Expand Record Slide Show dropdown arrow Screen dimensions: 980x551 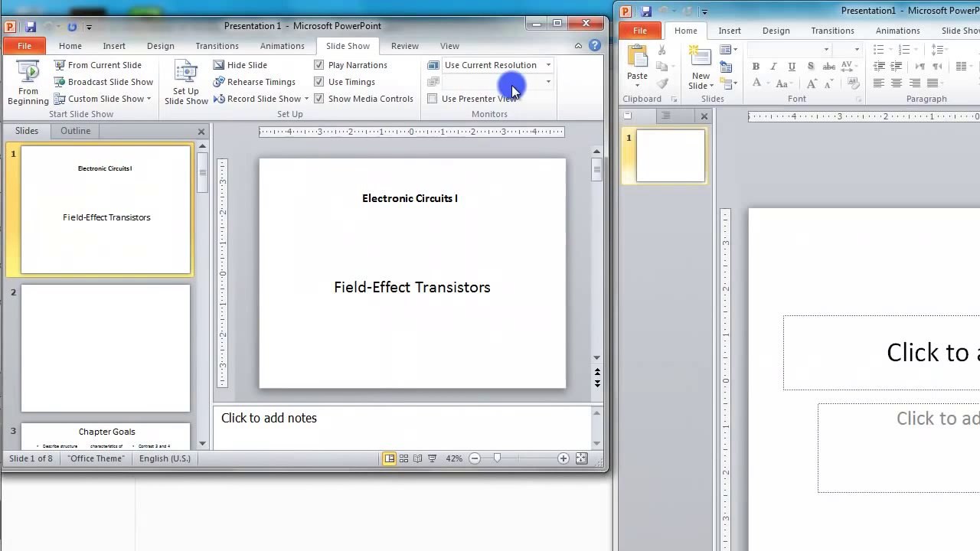(x=306, y=99)
